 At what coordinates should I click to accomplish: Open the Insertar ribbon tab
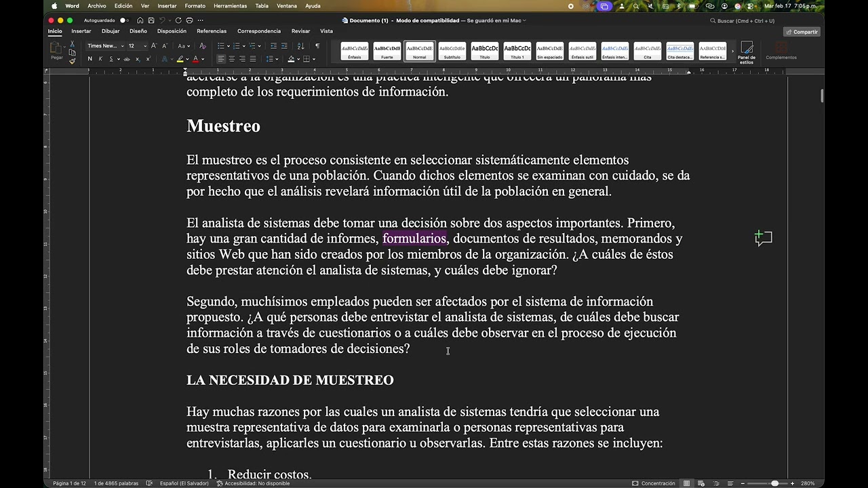point(81,31)
